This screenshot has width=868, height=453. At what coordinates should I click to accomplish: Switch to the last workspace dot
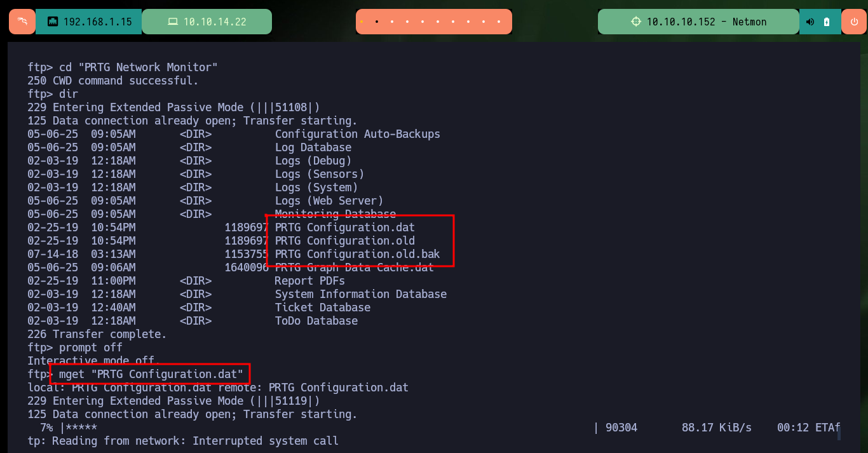[x=499, y=22]
